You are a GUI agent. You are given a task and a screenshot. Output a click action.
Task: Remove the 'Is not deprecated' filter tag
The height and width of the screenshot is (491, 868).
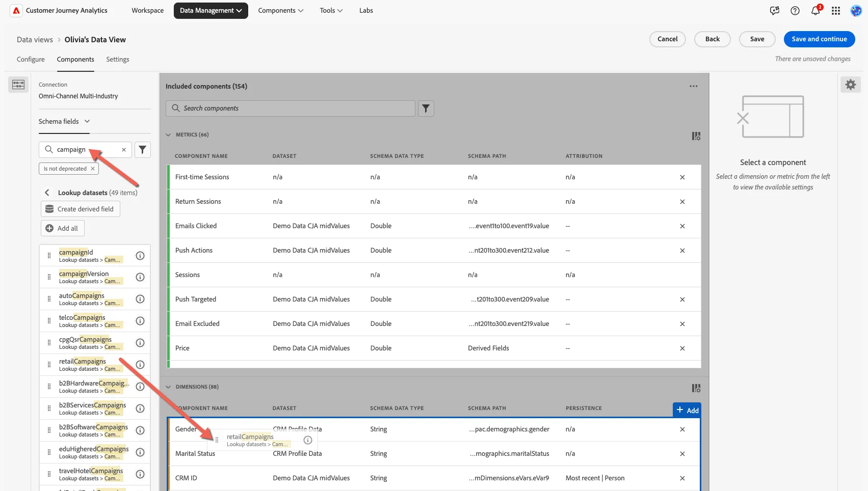point(93,169)
